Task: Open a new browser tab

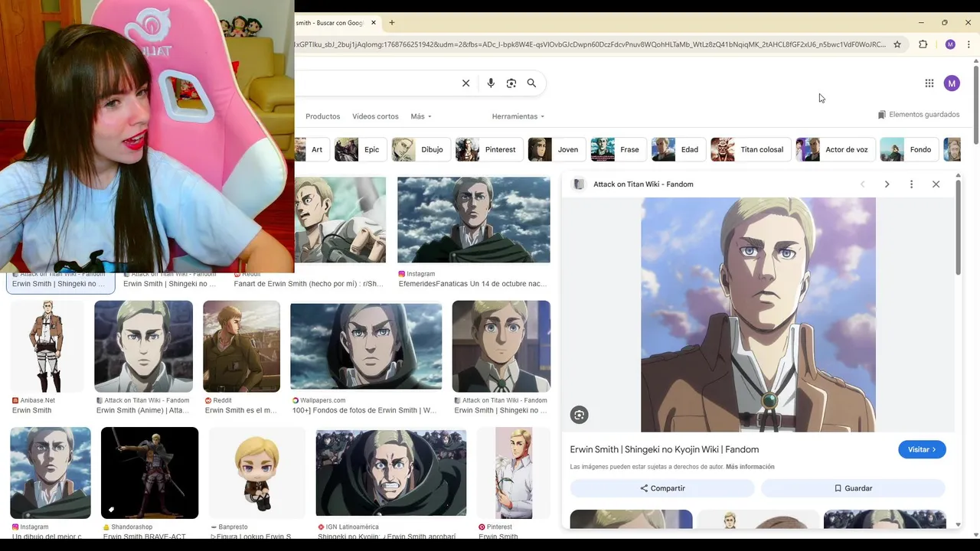Action: pyautogui.click(x=392, y=23)
